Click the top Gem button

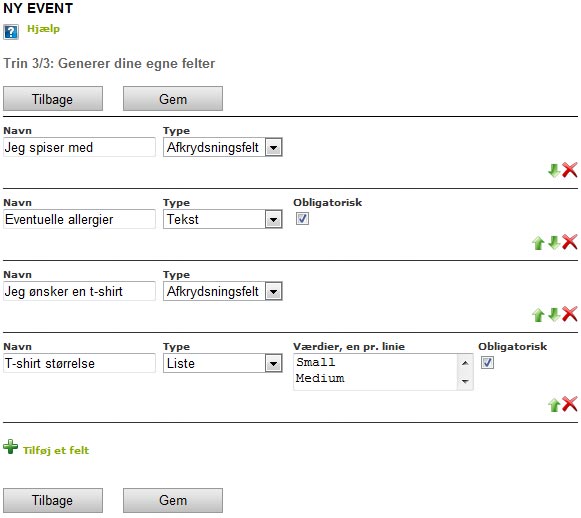173,99
